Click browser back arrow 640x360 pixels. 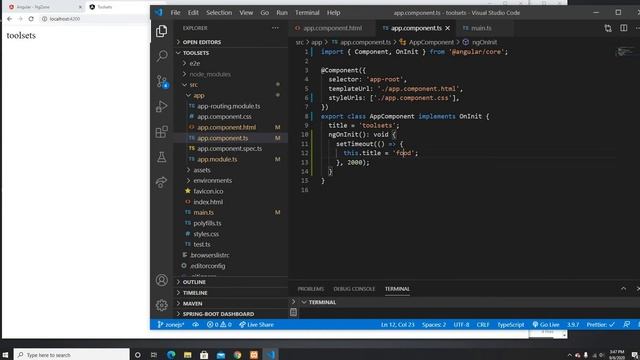[x=9, y=19]
